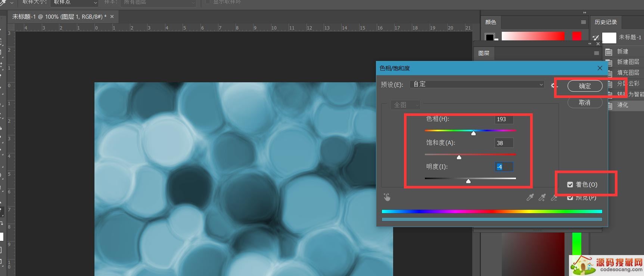
Task: Click the ruler origin corner box
Action: pos(11,27)
